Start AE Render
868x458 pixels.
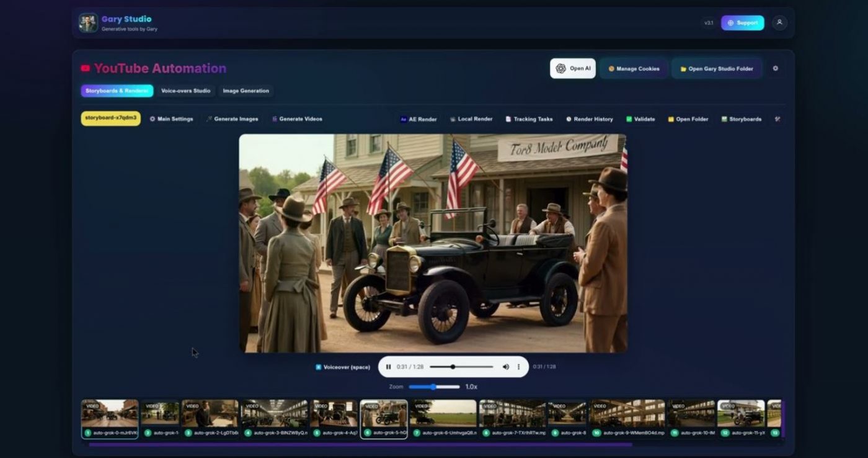coord(418,119)
